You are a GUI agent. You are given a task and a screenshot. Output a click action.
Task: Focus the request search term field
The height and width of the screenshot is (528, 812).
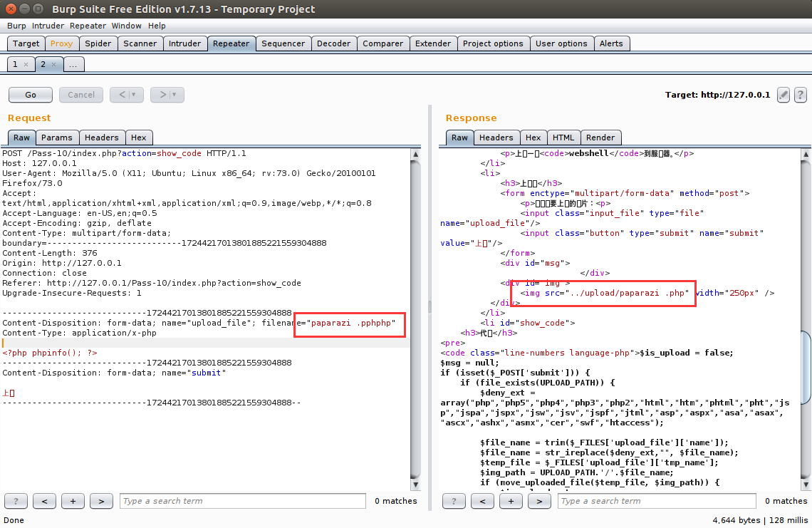[243, 501]
